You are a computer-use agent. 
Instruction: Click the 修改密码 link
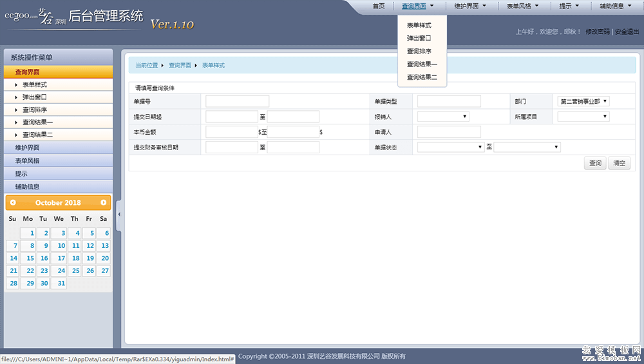[598, 32]
